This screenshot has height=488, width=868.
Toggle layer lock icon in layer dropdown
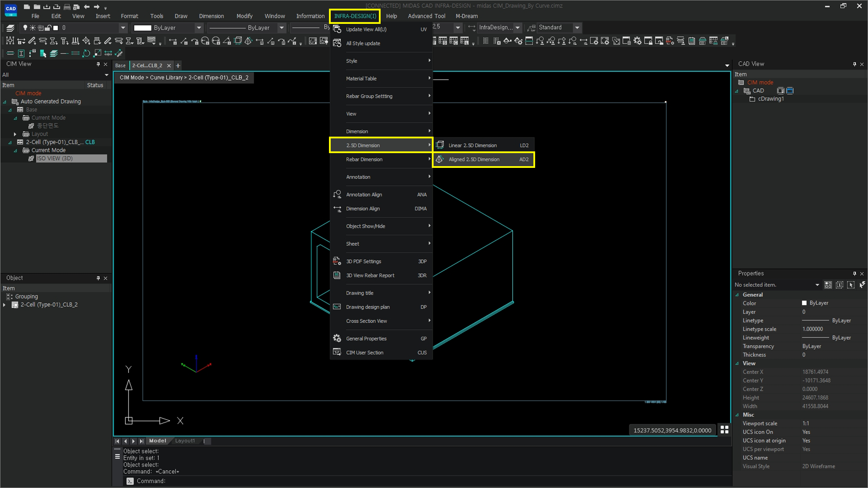pyautogui.click(x=48, y=28)
